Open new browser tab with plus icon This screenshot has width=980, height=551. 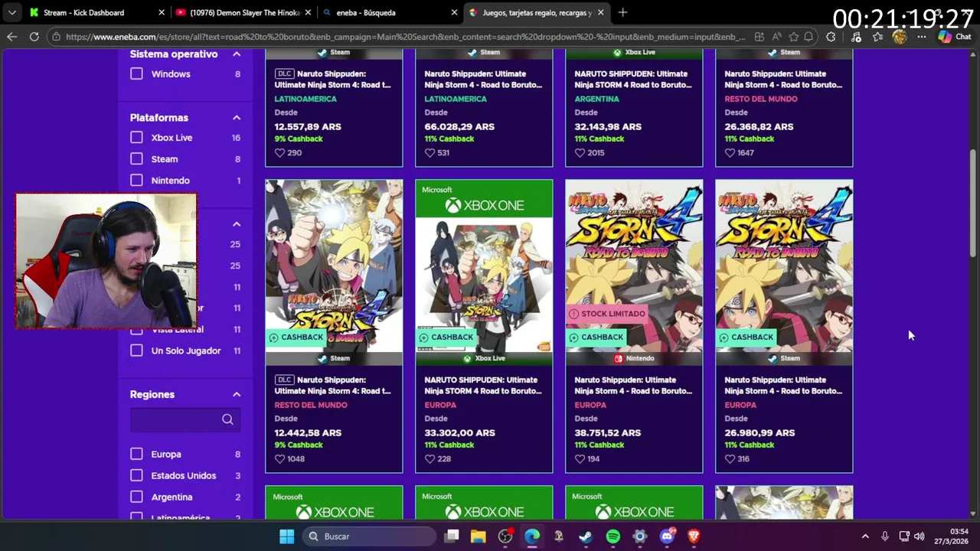(622, 12)
